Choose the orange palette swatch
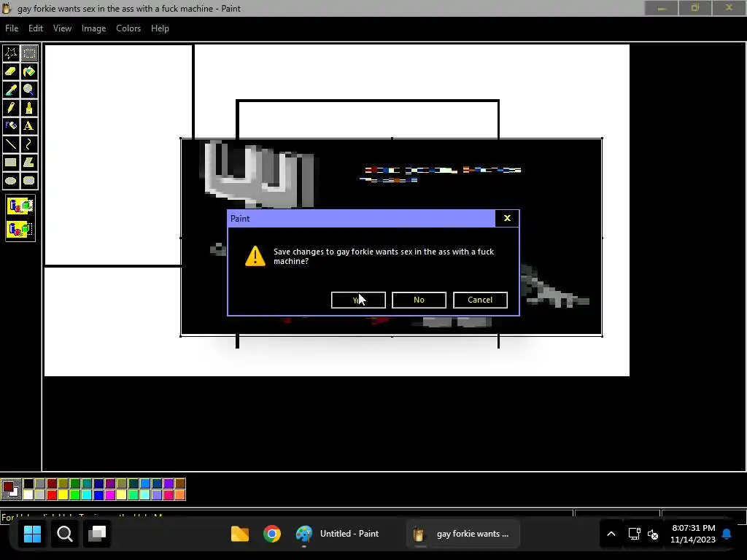Image resolution: width=747 pixels, height=560 pixels. point(180,495)
